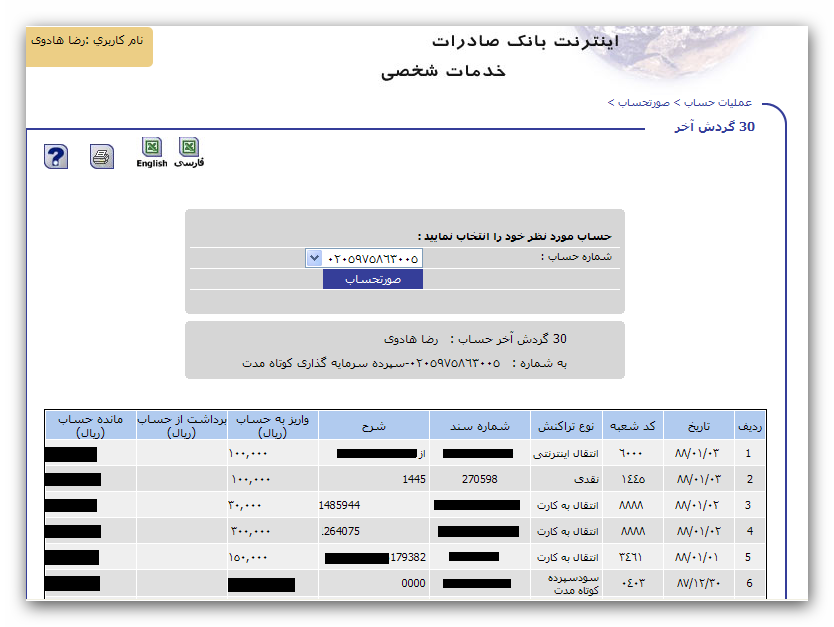
Task: Open the عملیات حساب breadcrumb link
Action: pos(718,102)
